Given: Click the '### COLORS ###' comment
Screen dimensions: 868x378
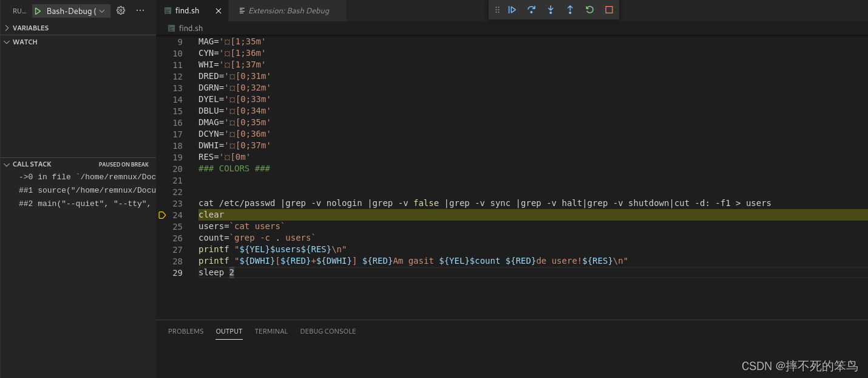Looking at the screenshot, I should [234, 168].
